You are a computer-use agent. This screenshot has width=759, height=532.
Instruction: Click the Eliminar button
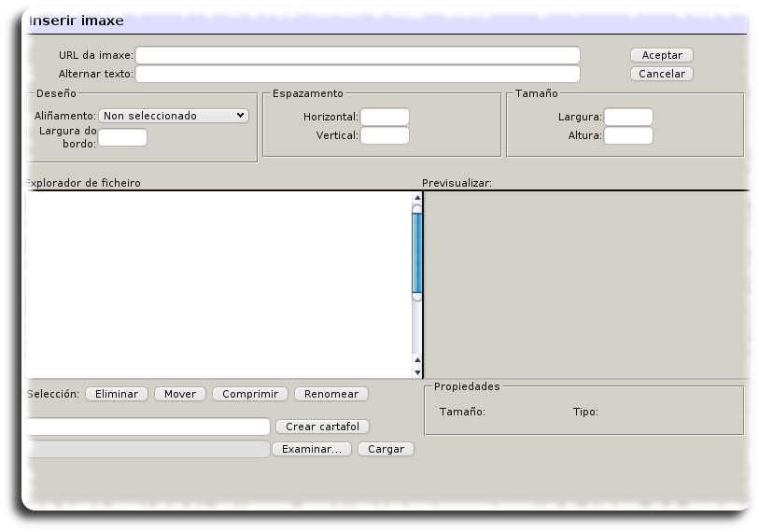coord(117,394)
